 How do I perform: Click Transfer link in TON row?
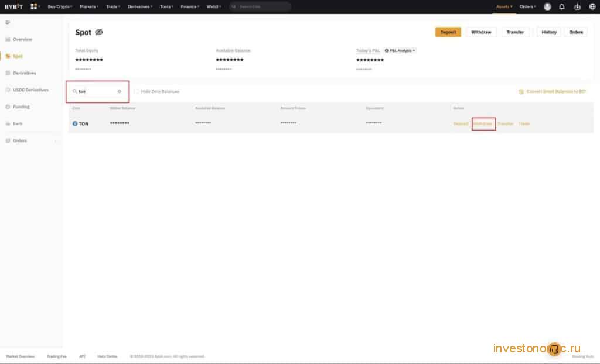(506, 124)
